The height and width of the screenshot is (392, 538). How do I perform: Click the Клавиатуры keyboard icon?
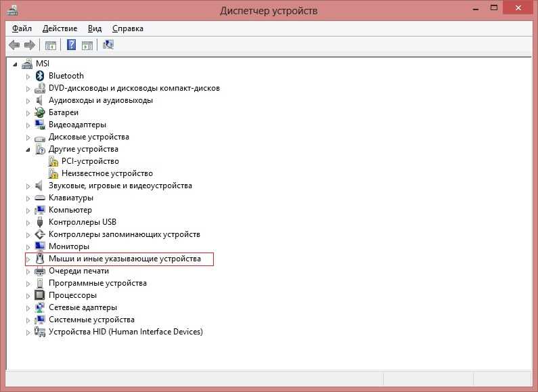(x=40, y=198)
